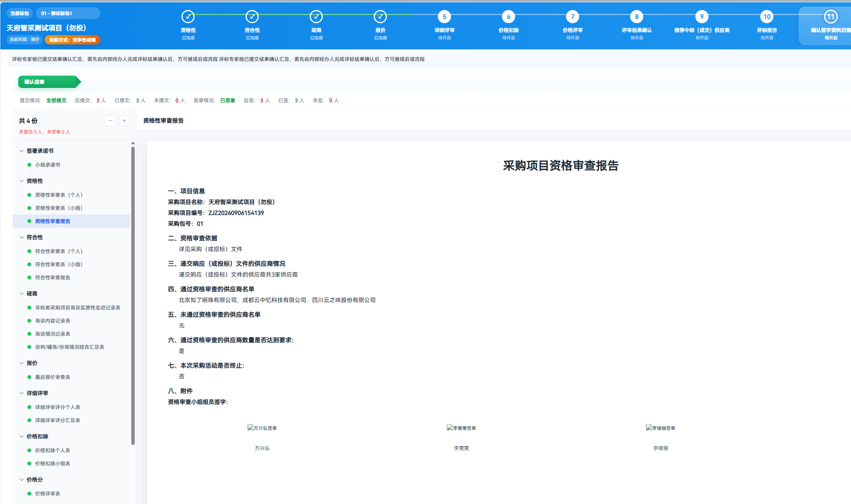This screenshot has height=504, width=851.
Task: Collapse the 报价 tree group
Action: pos(22,363)
